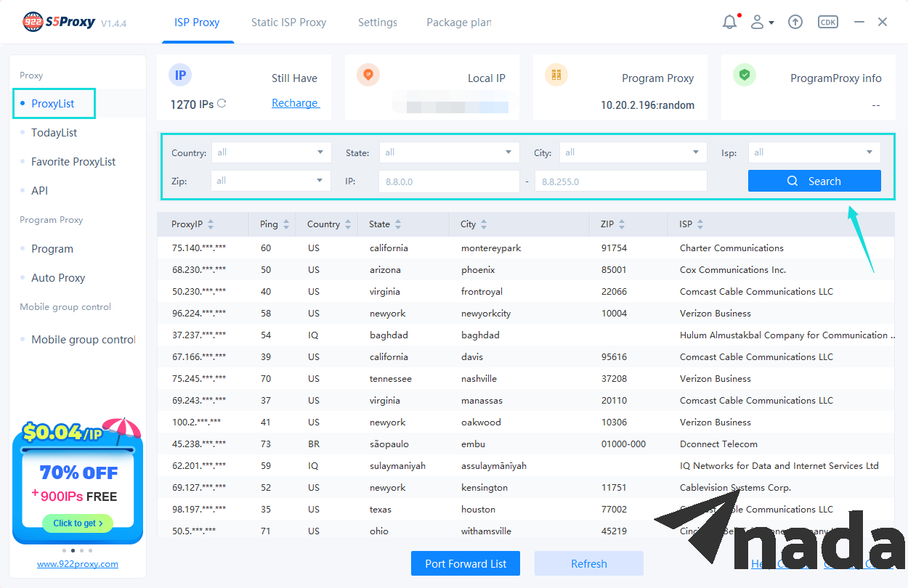Open Mobile group control item

83,340
